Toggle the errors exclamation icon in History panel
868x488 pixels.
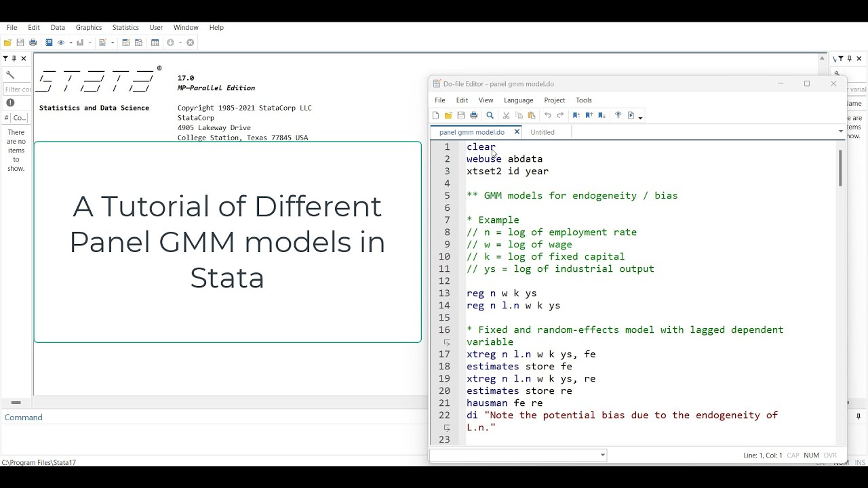pos(10,103)
